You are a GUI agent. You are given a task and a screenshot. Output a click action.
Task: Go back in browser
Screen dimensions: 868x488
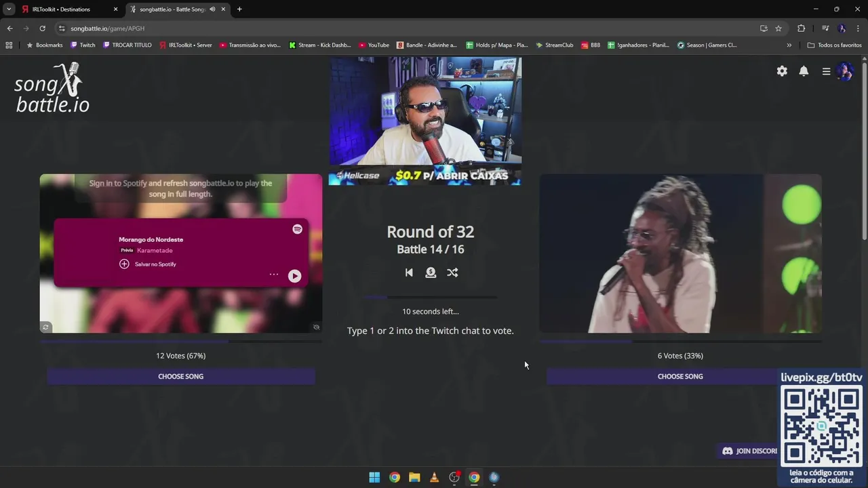(x=9, y=28)
